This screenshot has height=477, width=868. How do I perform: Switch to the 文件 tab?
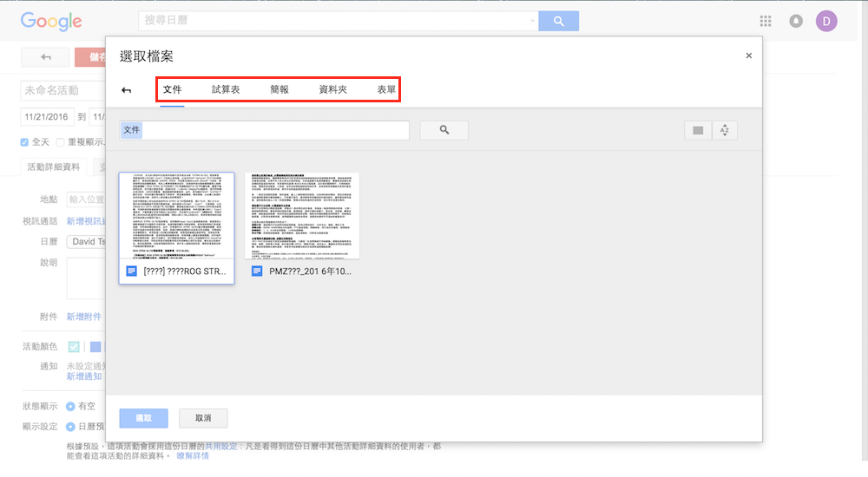click(172, 89)
